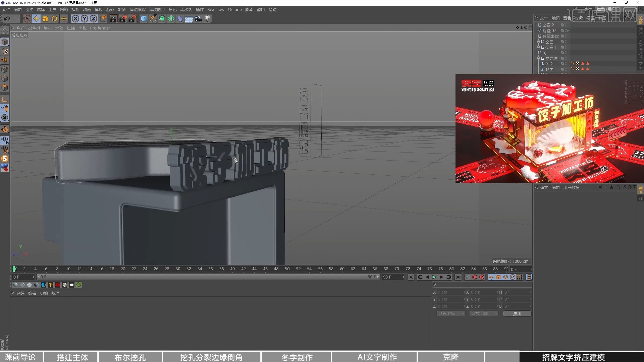
Task: Activate the Rotate tool in top toolbar
Action: click(54, 19)
